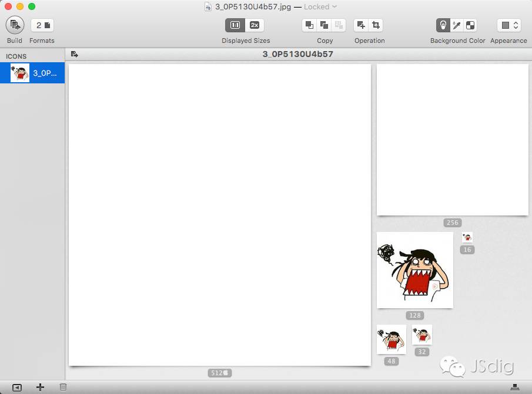Select the checkerboard background option

[x=470, y=25]
